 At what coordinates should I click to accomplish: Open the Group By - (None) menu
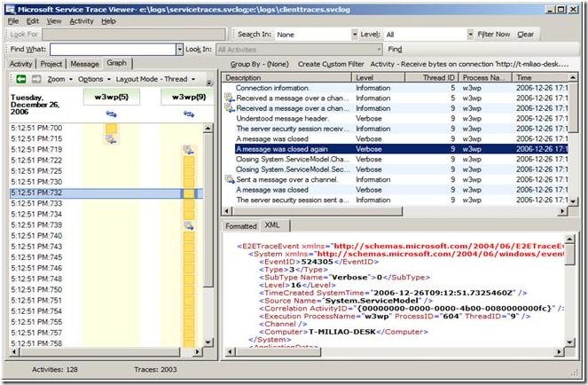[x=260, y=64]
